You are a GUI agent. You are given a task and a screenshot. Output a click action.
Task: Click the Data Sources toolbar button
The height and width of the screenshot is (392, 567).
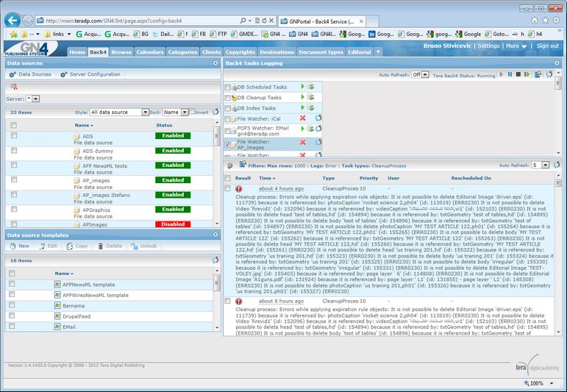click(30, 74)
